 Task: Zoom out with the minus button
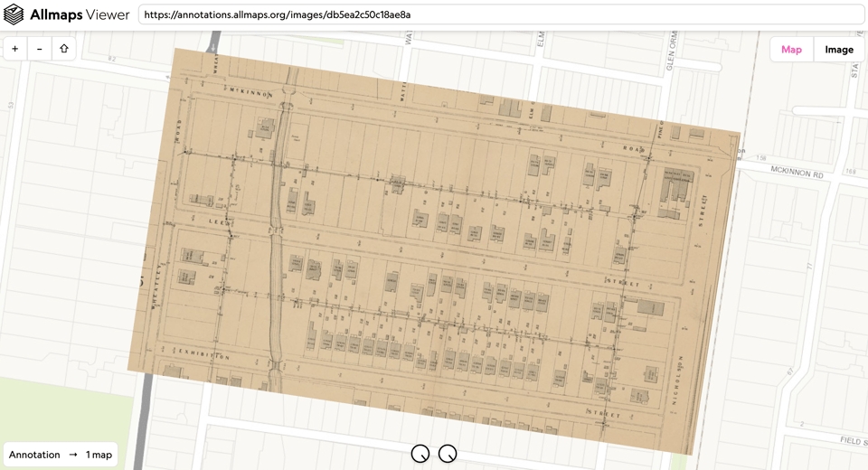coord(40,49)
